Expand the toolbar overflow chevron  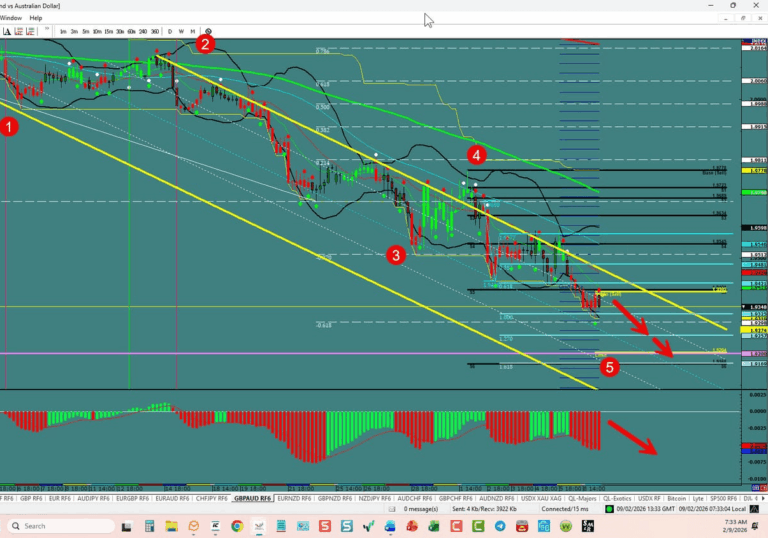47,30
